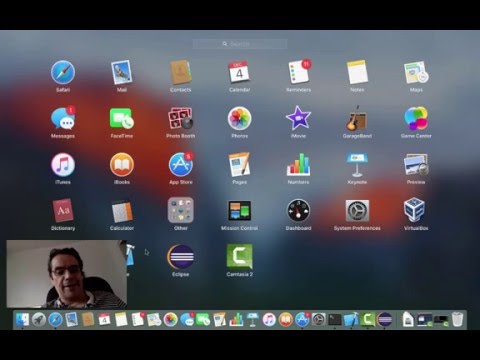This screenshot has width=480, height=360.
Task: Open FaceTime from the Dock
Action: click(x=203, y=320)
